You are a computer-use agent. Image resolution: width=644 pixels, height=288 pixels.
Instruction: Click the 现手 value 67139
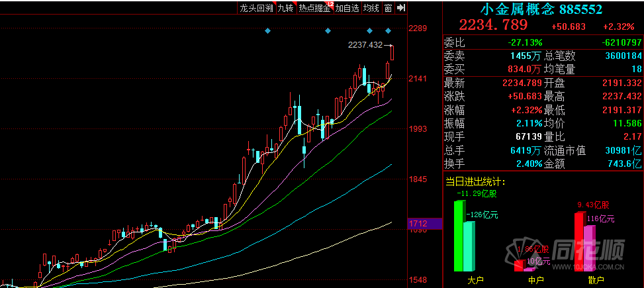[x=529, y=137]
